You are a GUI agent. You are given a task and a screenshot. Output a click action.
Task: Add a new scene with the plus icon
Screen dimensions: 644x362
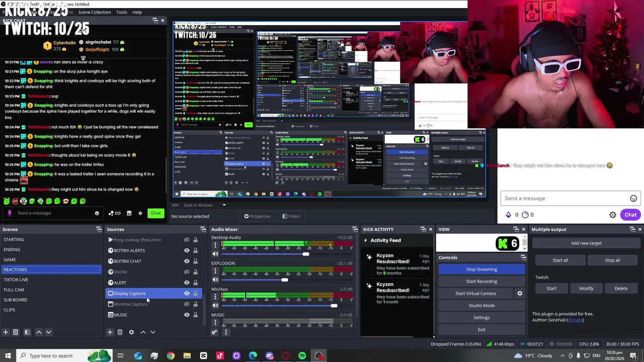coord(6,332)
